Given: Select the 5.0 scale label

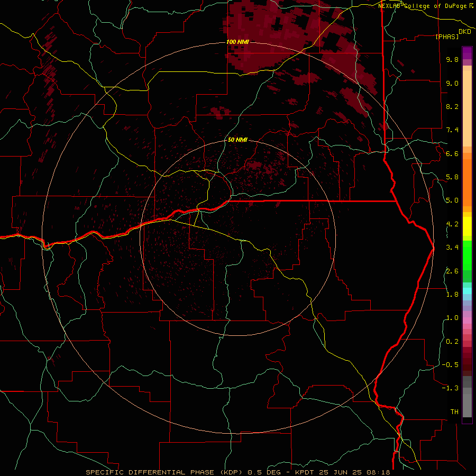Looking at the screenshot, I should pyautogui.click(x=452, y=200).
